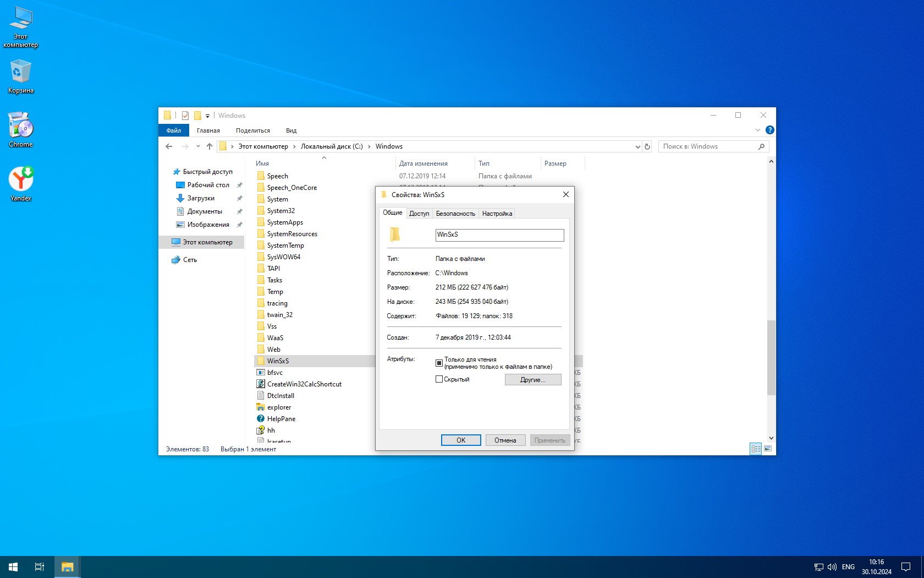Open address bar history dropdown
924x578 pixels.
pos(637,146)
